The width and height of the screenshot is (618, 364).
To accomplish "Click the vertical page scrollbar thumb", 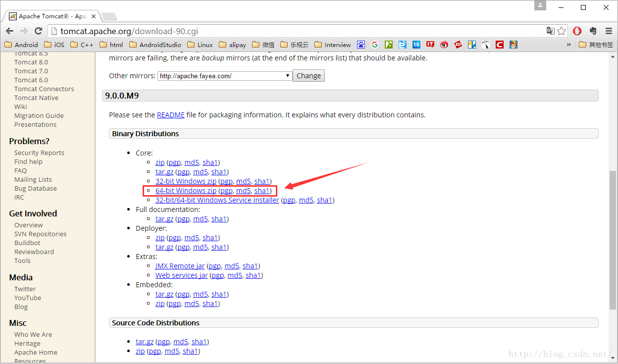I will tap(613, 240).
